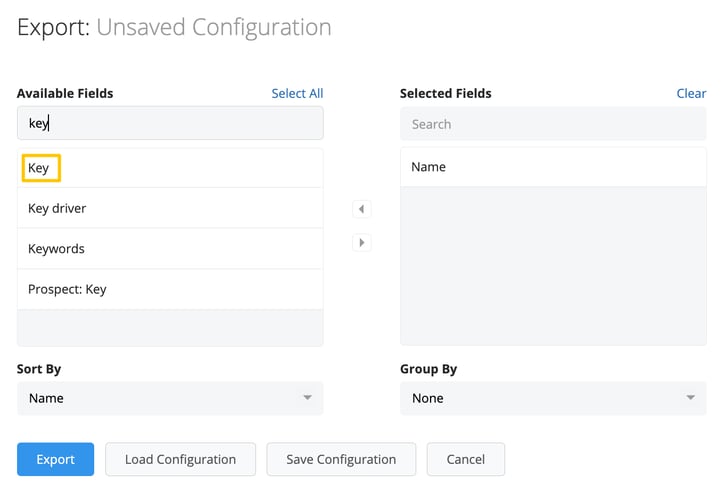Focus the Selected Fields search box
Viewport: 726px width, 500px height.
click(x=553, y=124)
